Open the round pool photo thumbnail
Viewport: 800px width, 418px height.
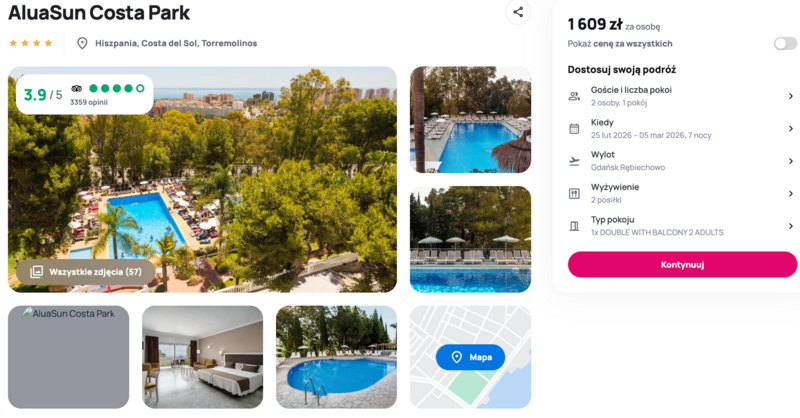pos(336,357)
